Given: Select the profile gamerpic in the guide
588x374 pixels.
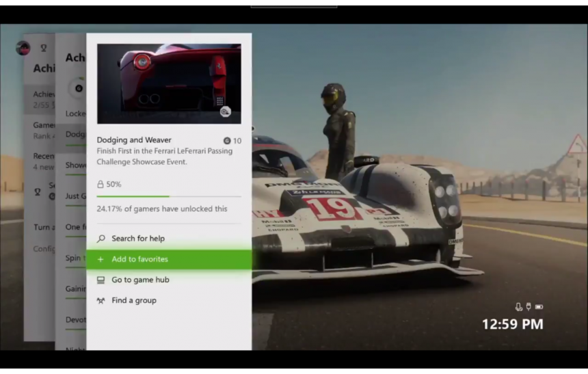Looking at the screenshot, I should tap(23, 48).
